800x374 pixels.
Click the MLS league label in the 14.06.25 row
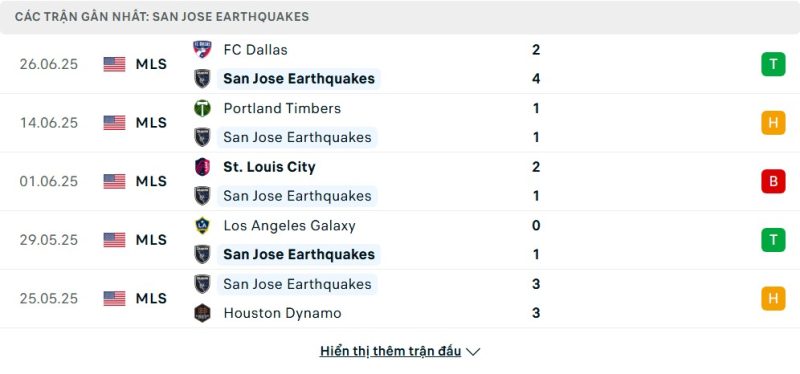click(x=151, y=123)
